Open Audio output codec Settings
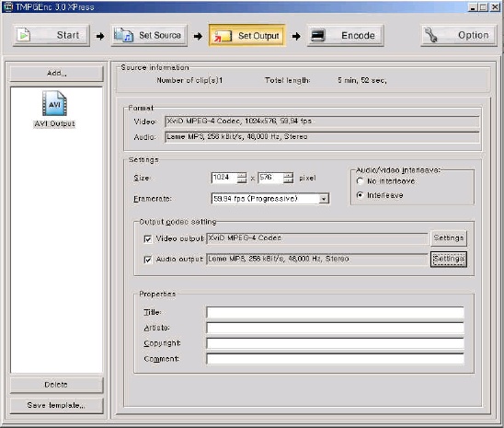 [x=449, y=259]
